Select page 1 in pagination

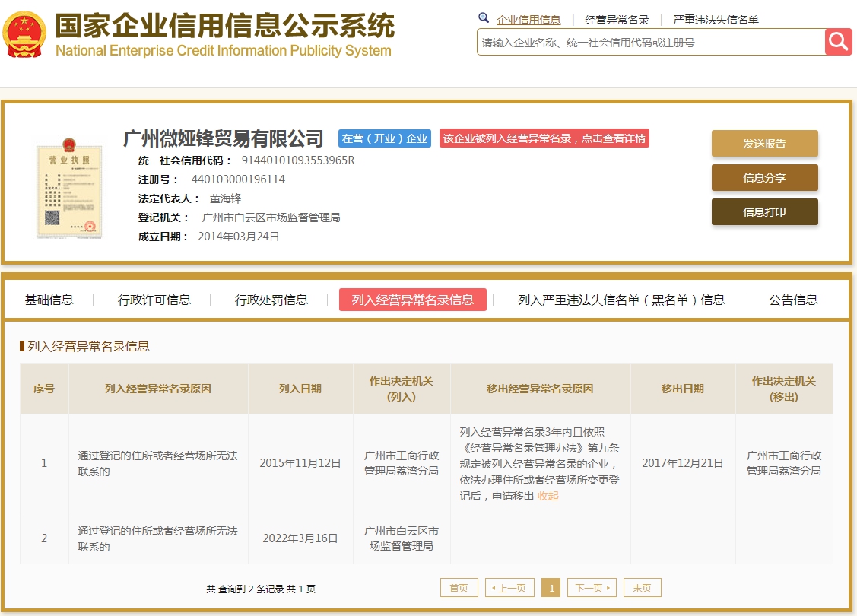point(551,588)
